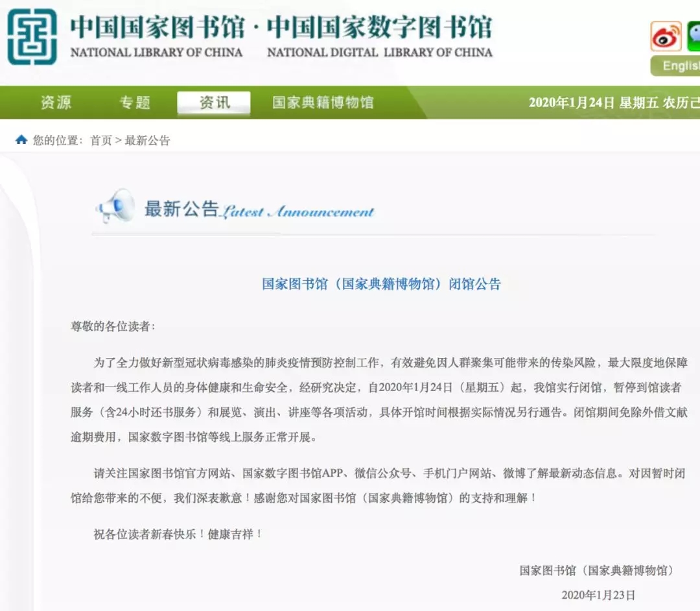Click the greeting 尊敬的各位读者

pyautogui.click(x=113, y=326)
